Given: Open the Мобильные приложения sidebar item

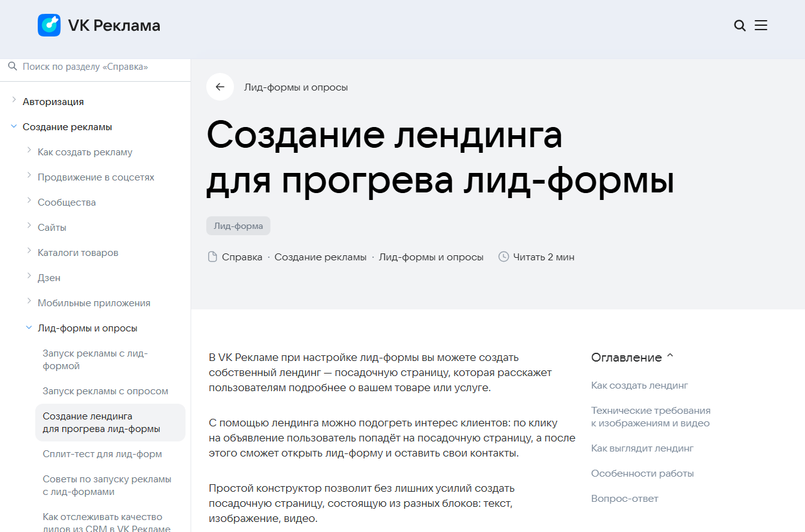Looking at the screenshot, I should tap(94, 303).
